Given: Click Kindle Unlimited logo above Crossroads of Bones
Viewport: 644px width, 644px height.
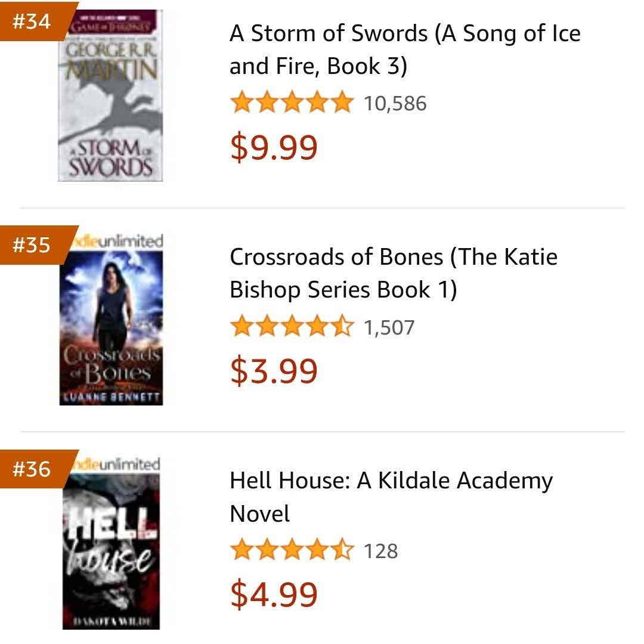Looking at the screenshot, I should tap(118, 241).
